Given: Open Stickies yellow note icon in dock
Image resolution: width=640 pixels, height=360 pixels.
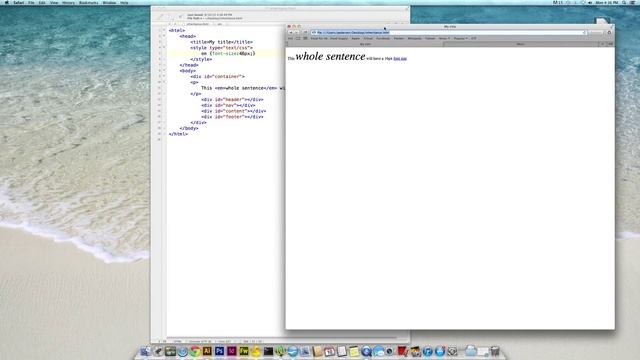Looking at the screenshot, I should 353,351.
